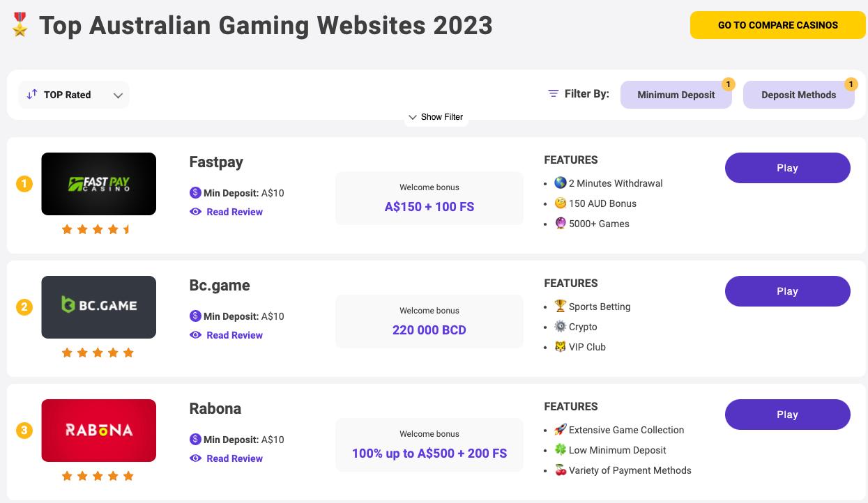
Task: Expand the Show Filter panel
Action: tap(436, 117)
